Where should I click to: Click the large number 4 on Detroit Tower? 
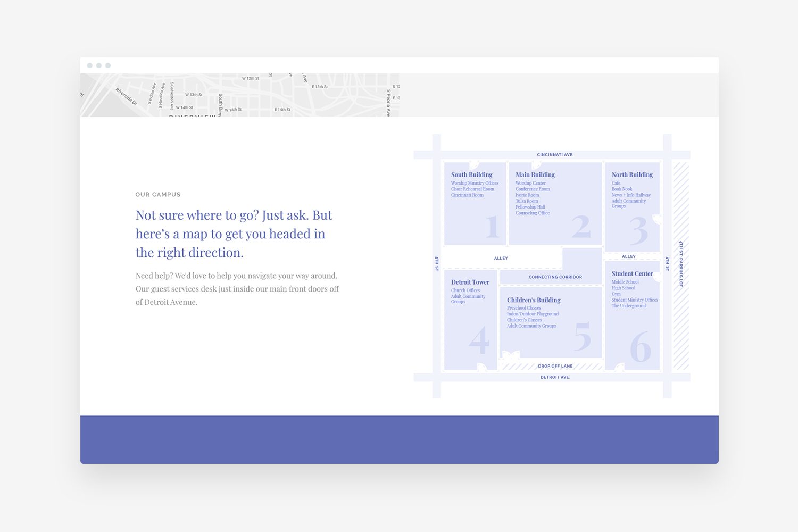tap(479, 340)
